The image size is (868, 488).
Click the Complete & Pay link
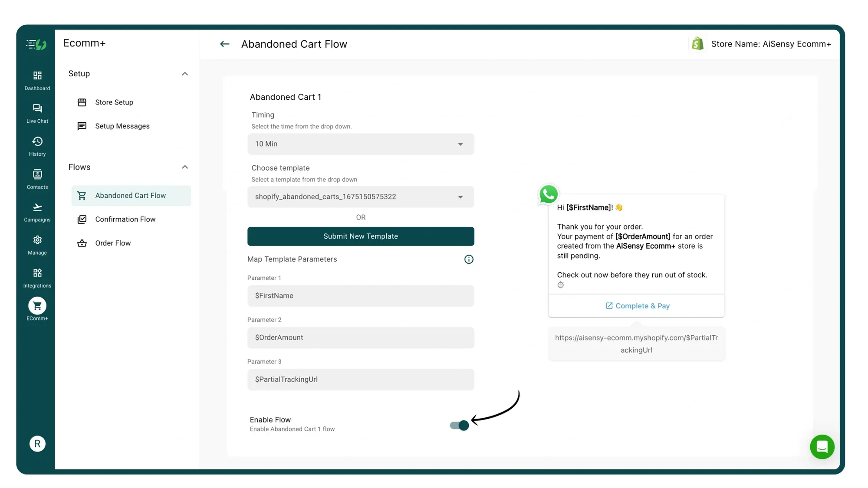[x=637, y=306]
